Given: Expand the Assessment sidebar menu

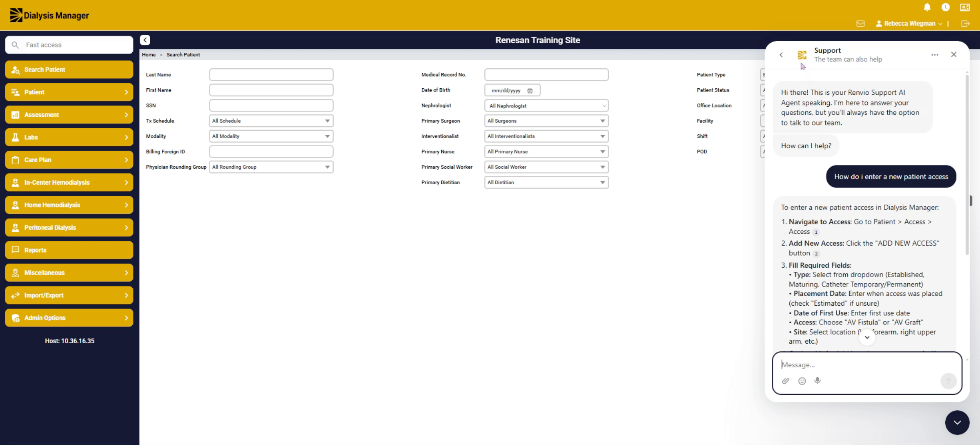Looking at the screenshot, I should coord(69,115).
